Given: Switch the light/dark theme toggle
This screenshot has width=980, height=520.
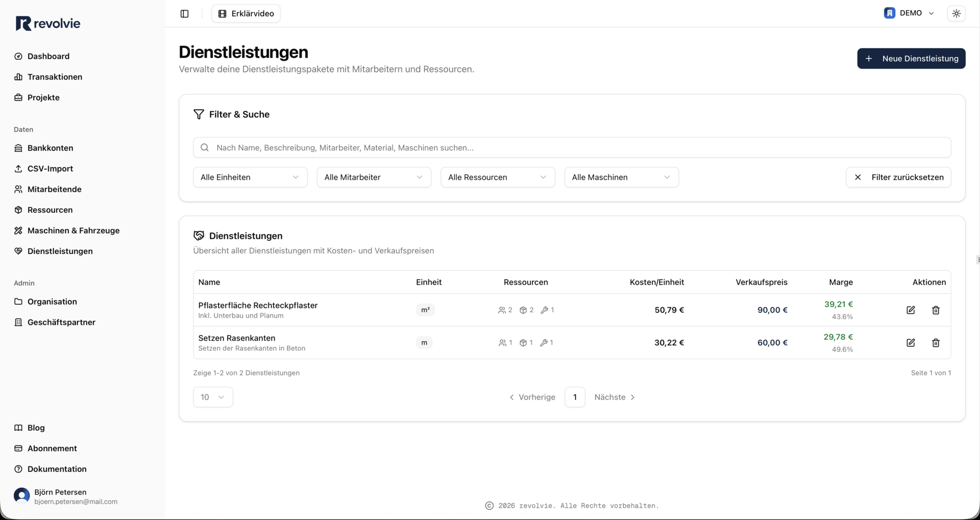Looking at the screenshot, I should tap(956, 14).
